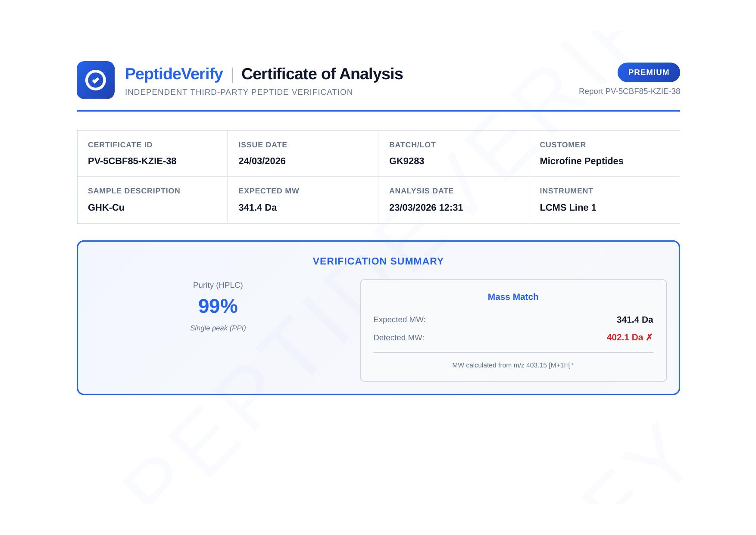Select issue date value 24/03/2026
Screen dimensions: 756x535
pyautogui.click(x=262, y=161)
